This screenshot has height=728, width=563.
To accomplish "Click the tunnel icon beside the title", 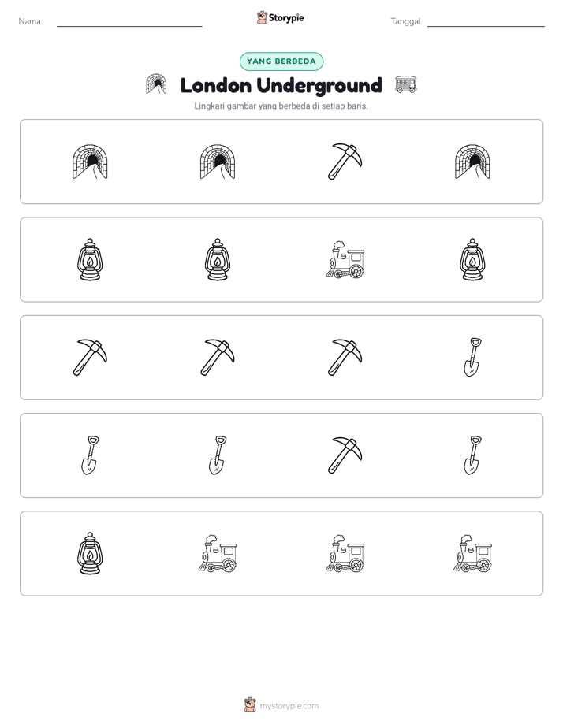I will click(156, 84).
